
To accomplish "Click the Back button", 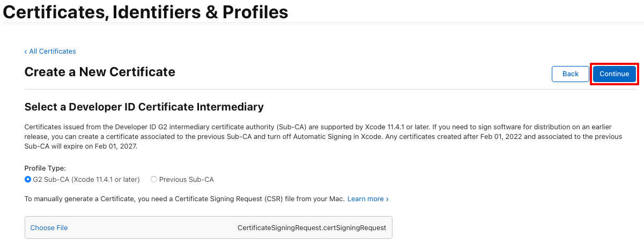I will point(571,74).
